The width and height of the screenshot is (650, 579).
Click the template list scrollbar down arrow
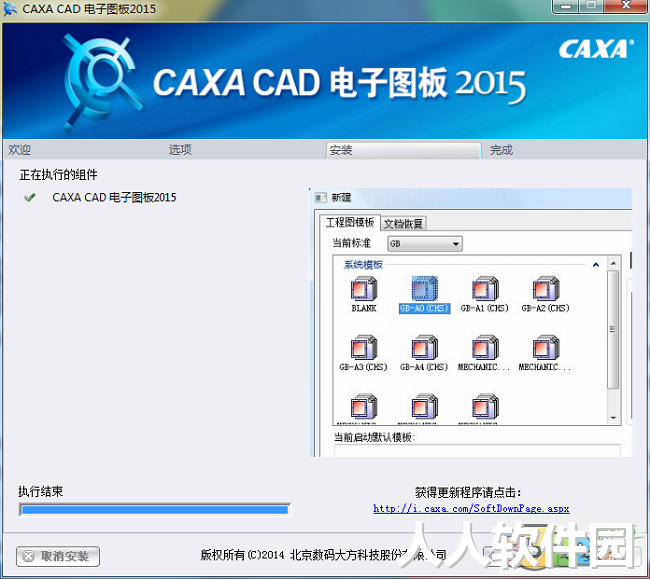(x=614, y=418)
